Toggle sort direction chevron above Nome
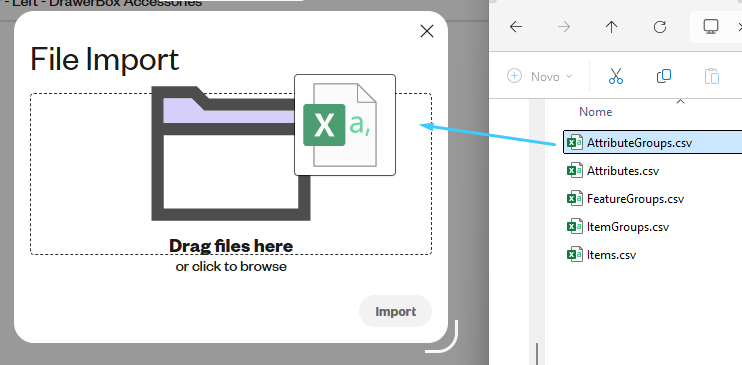742x365 pixels. pos(680,101)
